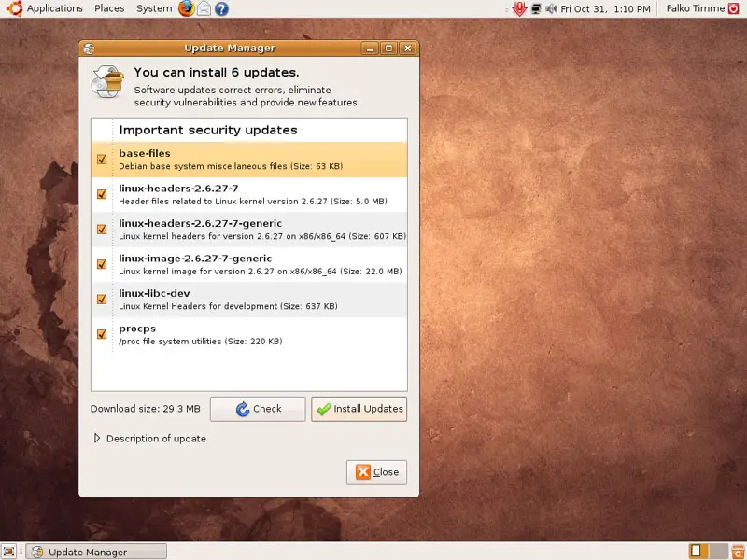Toggle linux-image-2.6.27-7-generic checkbox

[102, 264]
